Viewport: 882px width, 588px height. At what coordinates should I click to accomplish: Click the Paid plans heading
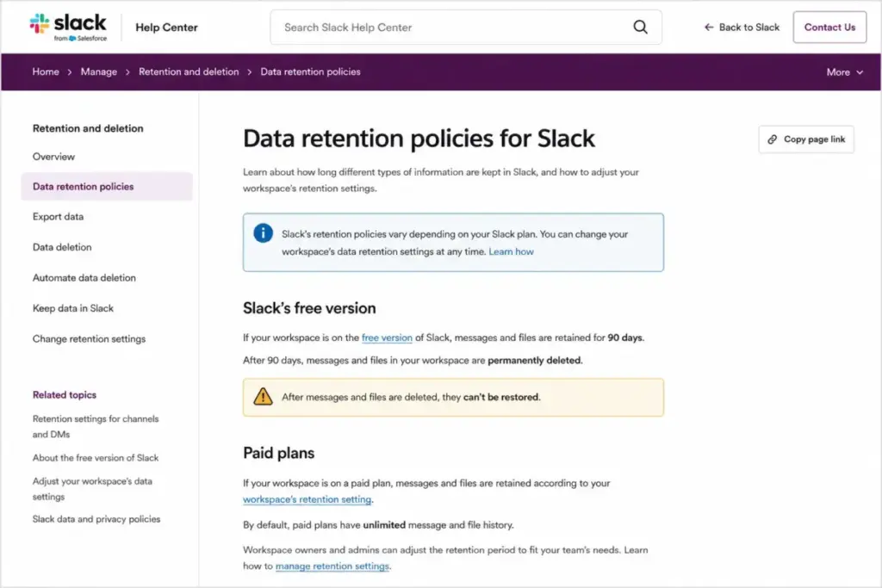point(278,453)
